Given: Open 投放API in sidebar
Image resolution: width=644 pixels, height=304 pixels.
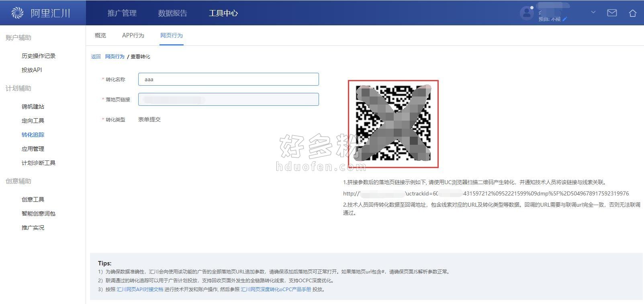Looking at the screenshot, I should click(x=32, y=70).
